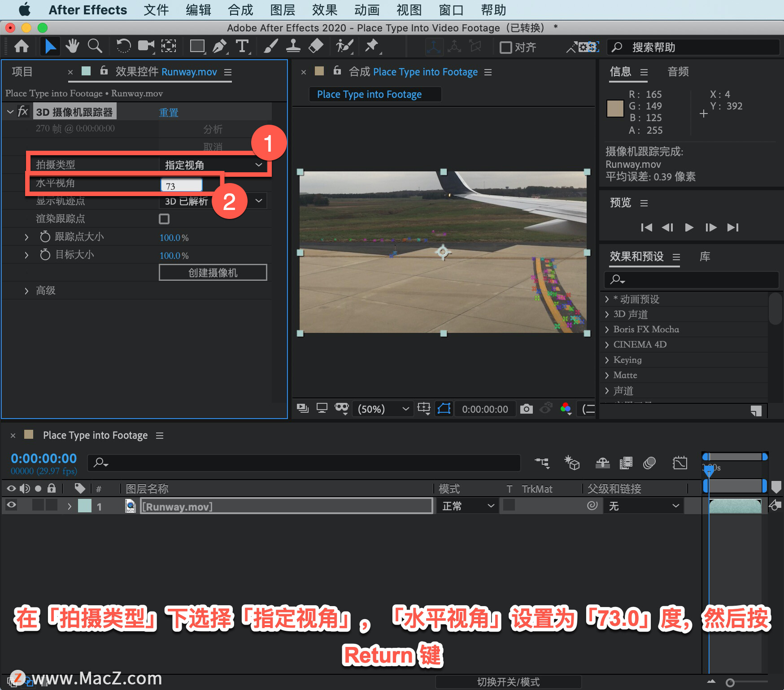Image resolution: width=784 pixels, height=690 pixels.
Task: Click 切换开关/模式 button
Action: point(508,682)
